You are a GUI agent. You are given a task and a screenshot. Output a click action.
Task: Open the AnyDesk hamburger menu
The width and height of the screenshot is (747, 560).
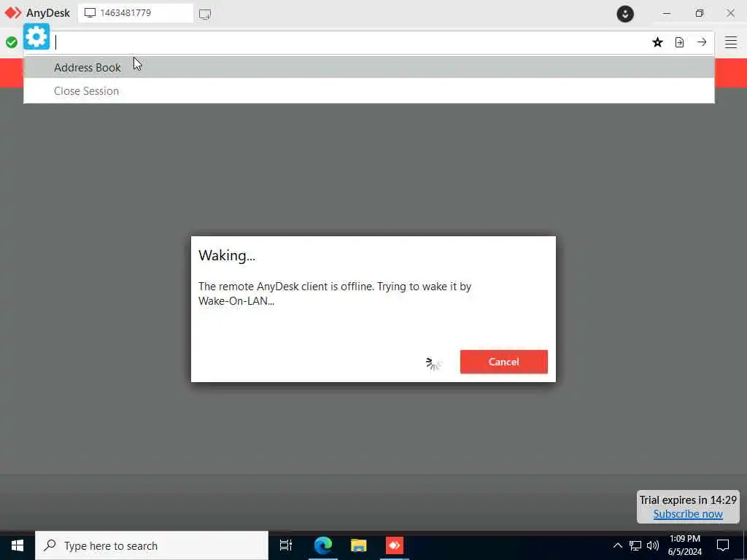[x=731, y=42]
